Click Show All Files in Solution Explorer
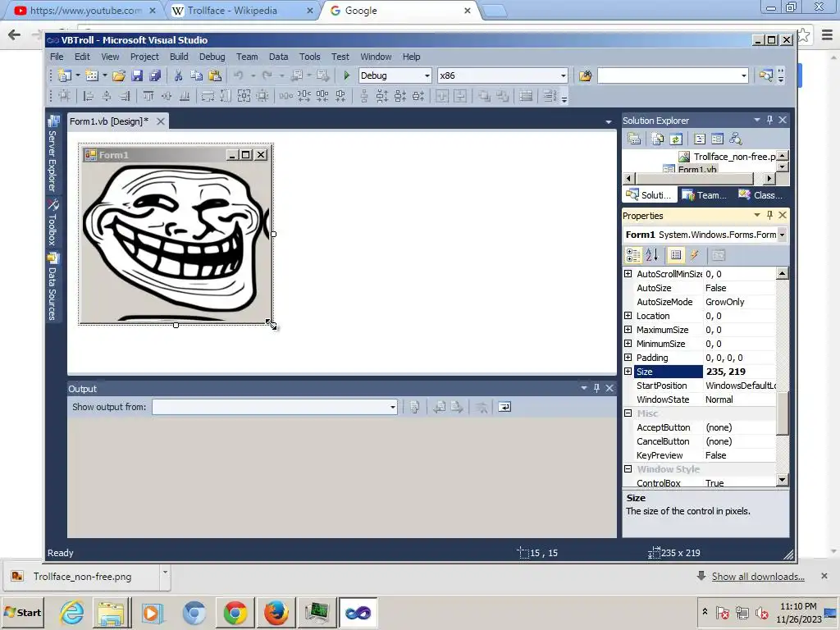 tap(657, 139)
